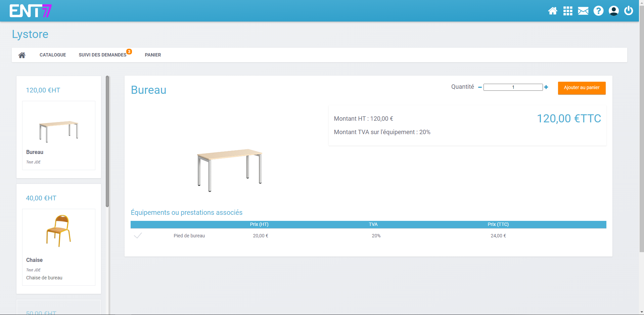644x315 pixels.
Task: Open Suivi des demandes tab
Action: pos(102,55)
